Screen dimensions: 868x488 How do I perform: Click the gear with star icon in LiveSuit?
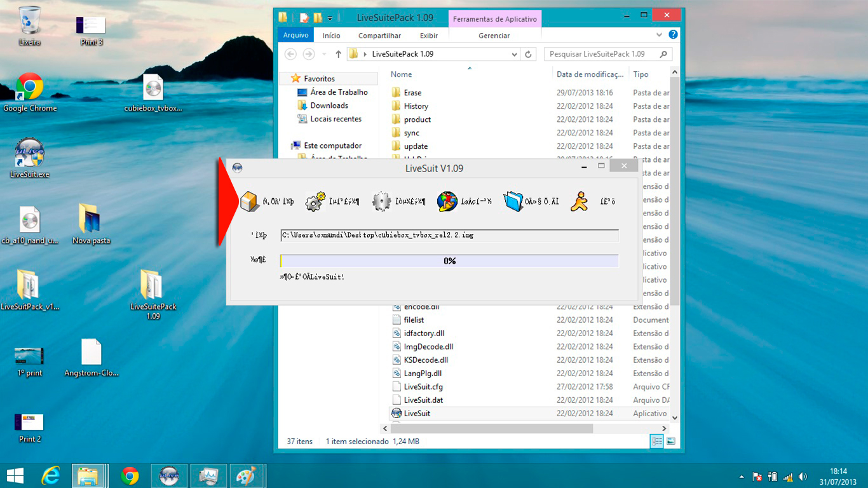pos(315,201)
